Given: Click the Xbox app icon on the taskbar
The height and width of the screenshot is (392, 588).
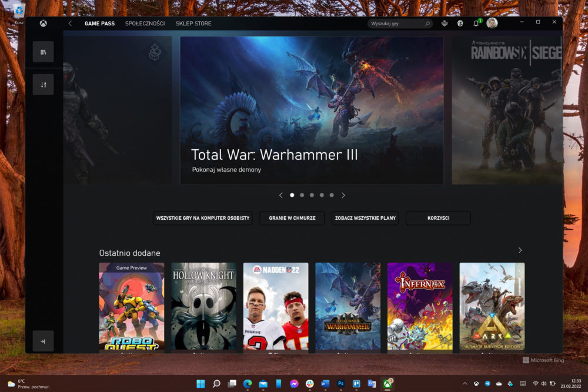Looking at the screenshot, I should pyautogui.click(x=387, y=383).
